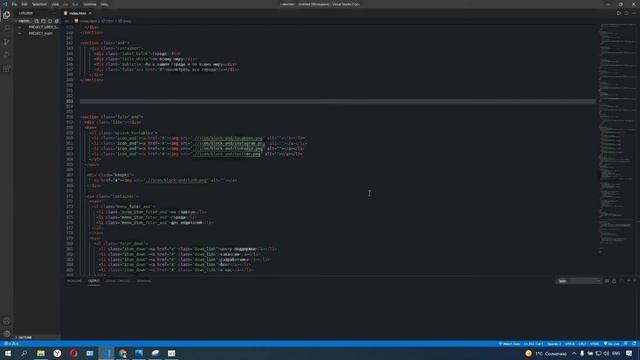Screen dimensions: 640x360
Task: Click the HTML language mode in status bar
Action: click(x=595, y=344)
